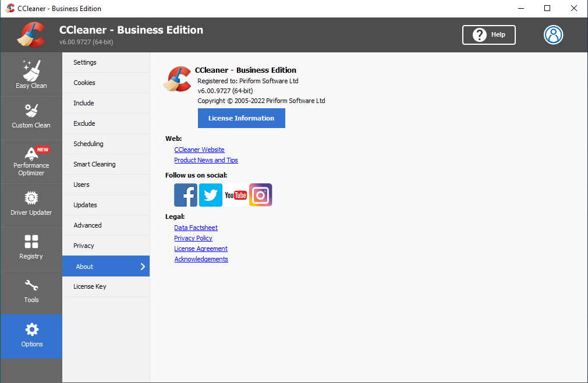Open the Acknowledgements link
Screen dimensions: 588x383
[x=201, y=259]
